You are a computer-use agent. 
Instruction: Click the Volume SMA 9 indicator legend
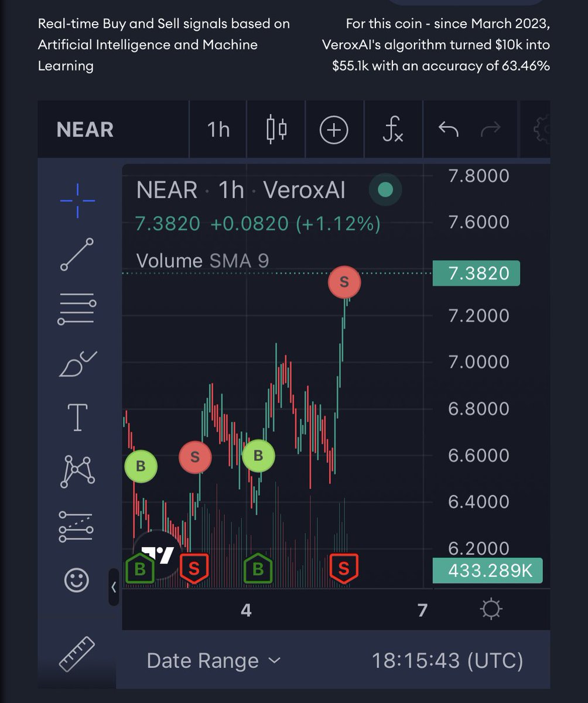203,260
